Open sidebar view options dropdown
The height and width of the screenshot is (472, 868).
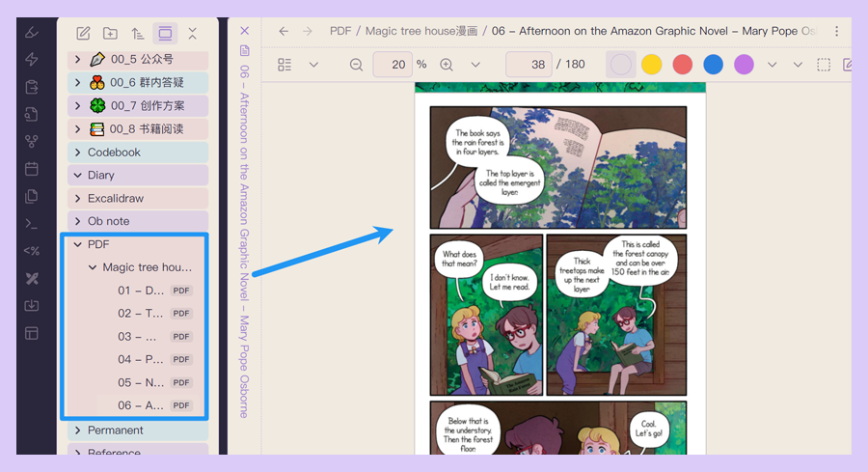313,65
